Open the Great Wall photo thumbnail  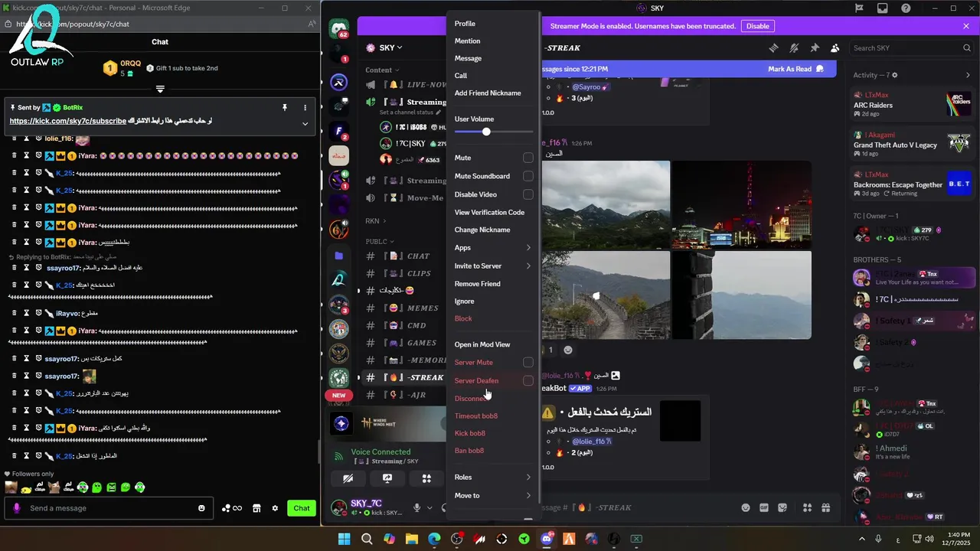coord(606,295)
